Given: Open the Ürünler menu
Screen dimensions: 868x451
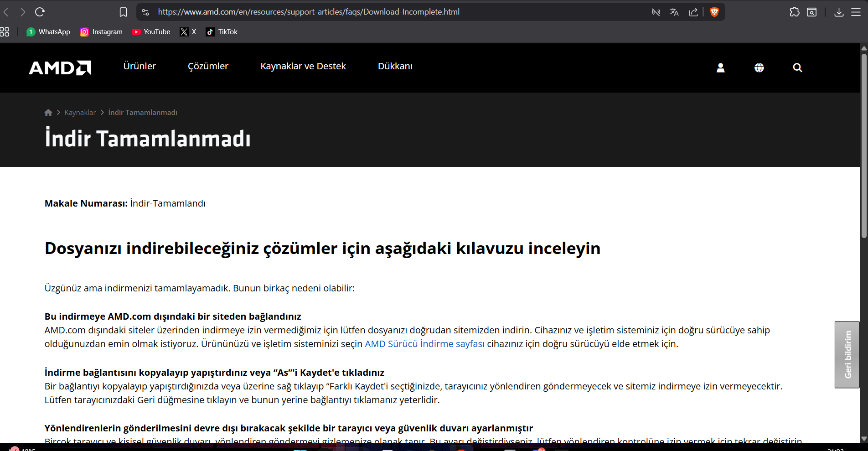Looking at the screenshot, I should click(x=139, y=66).
